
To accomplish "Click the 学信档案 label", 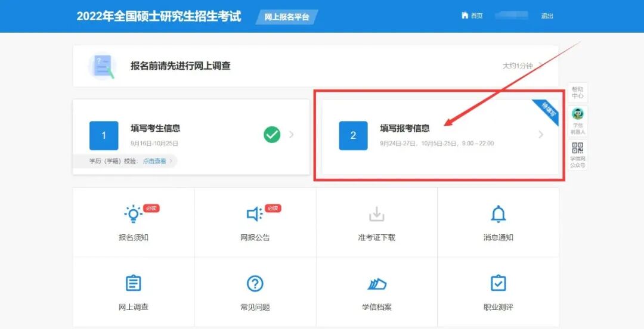I will point(377,307).
